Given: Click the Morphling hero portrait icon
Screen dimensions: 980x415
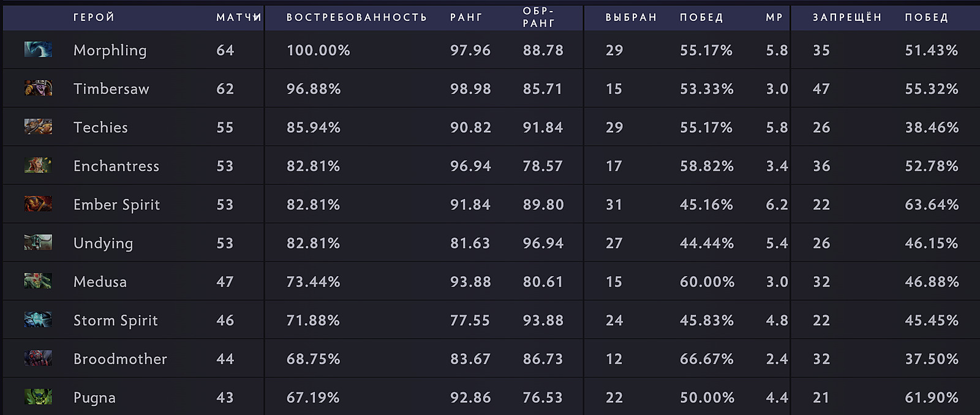Looking at the screenshot, I should [38, 50].
